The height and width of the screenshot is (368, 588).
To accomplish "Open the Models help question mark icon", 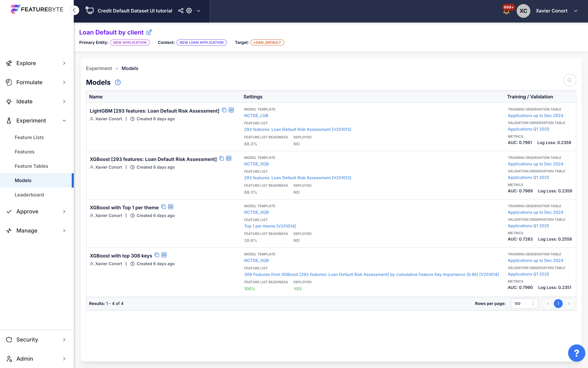I will click(x=118, y=82).
